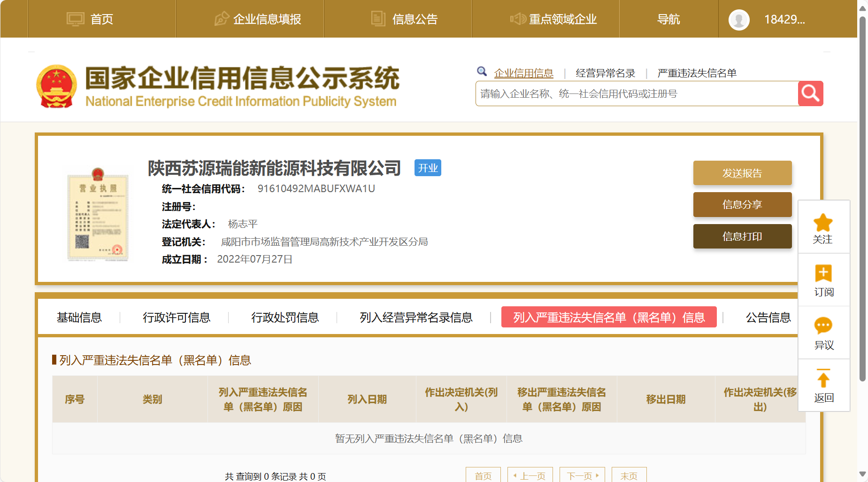Switch to 公告信息 tab
The width and height of the screenshot is (868, 482).
pyautogui.click(x=768, y=318)
